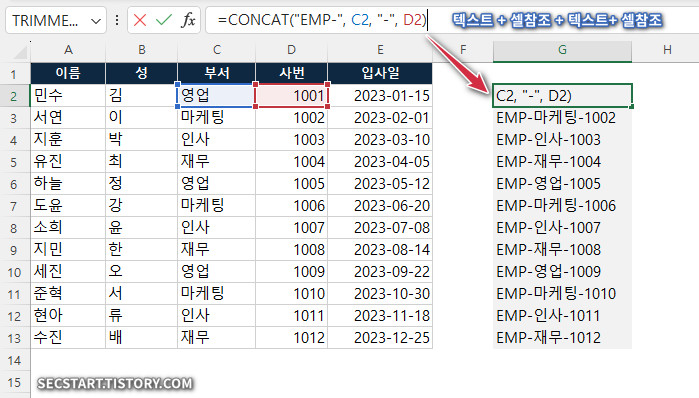Select date cell 2023-03-10
Screen dimensions: 699x398
click(380, 140)
